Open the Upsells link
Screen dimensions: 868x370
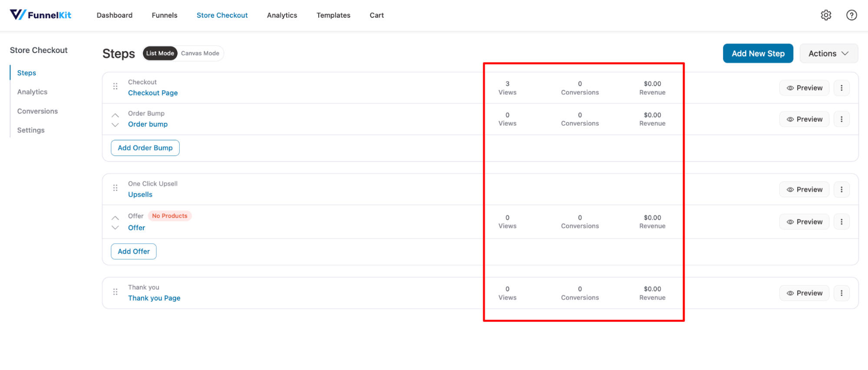point(140,195)
